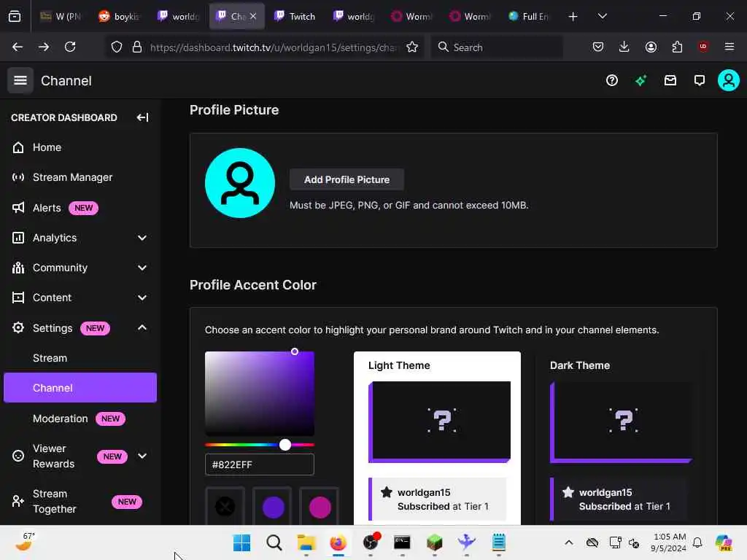Open Windows taskbar search
Screen dimensions: 747x560
(274, 542)
